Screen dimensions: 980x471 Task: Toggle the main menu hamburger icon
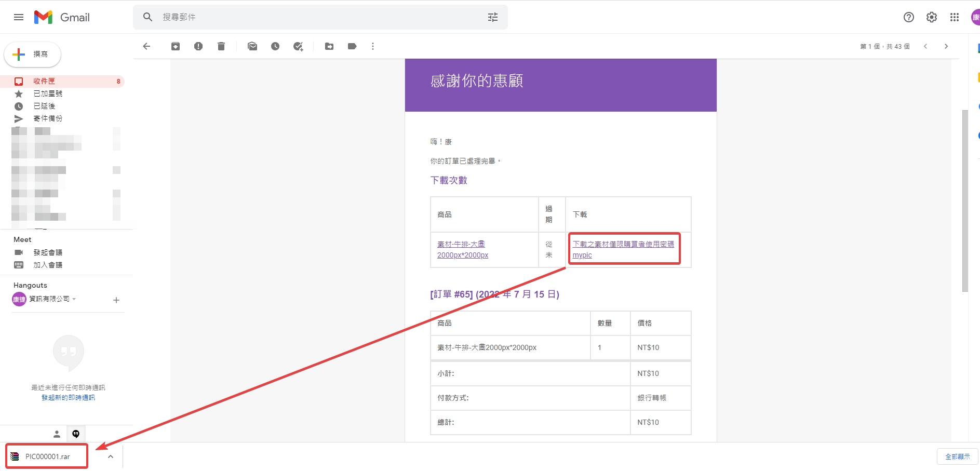pos(19,17)
